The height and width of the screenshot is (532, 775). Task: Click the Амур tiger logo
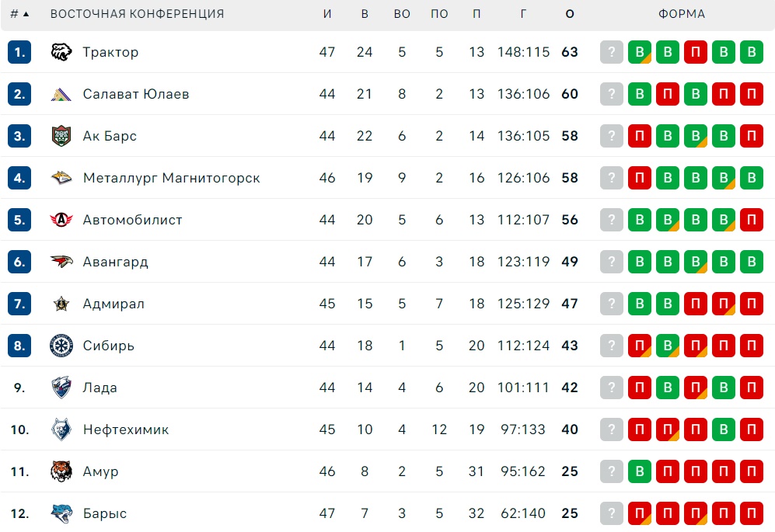61,471
